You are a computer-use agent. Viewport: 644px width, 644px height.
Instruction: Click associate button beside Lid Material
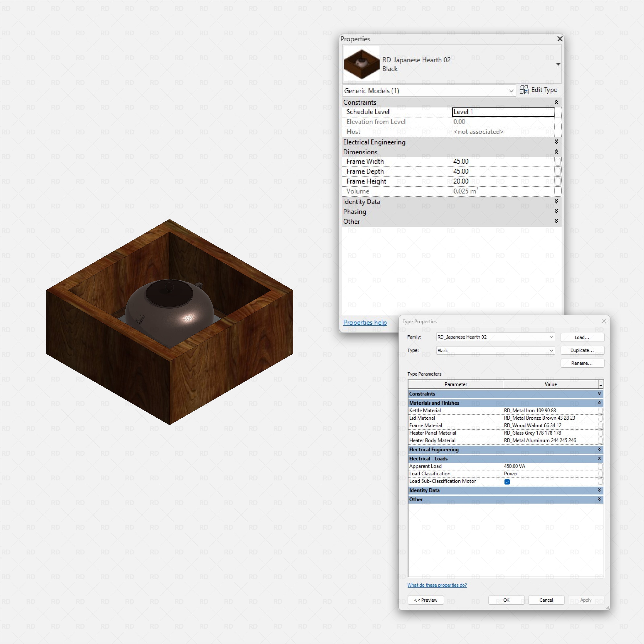tap(600, 418)
